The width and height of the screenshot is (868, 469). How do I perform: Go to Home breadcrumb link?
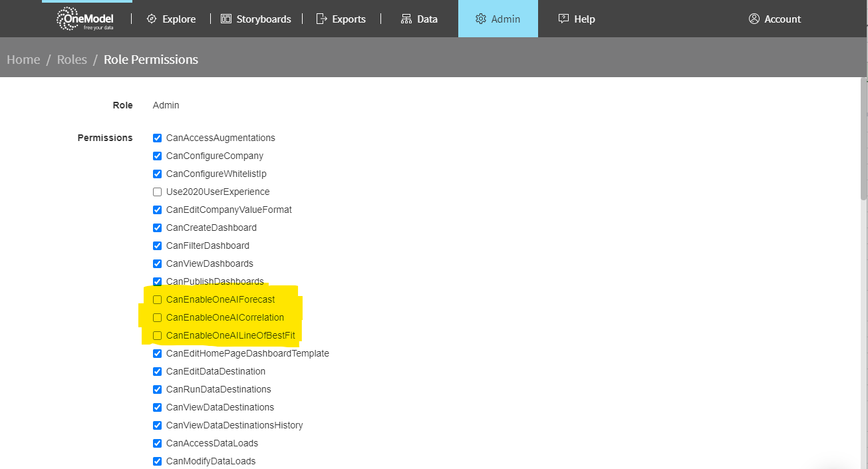(23, 59)
